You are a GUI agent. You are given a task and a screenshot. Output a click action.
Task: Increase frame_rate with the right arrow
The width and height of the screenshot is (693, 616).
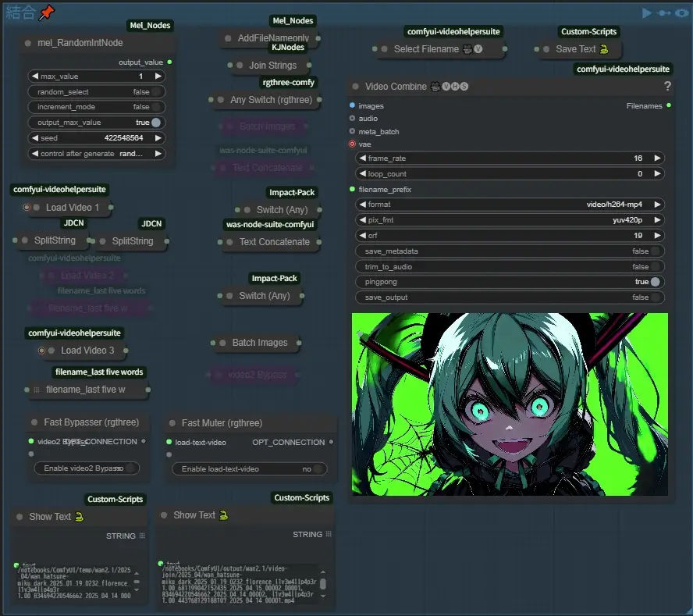pos(657,158)
